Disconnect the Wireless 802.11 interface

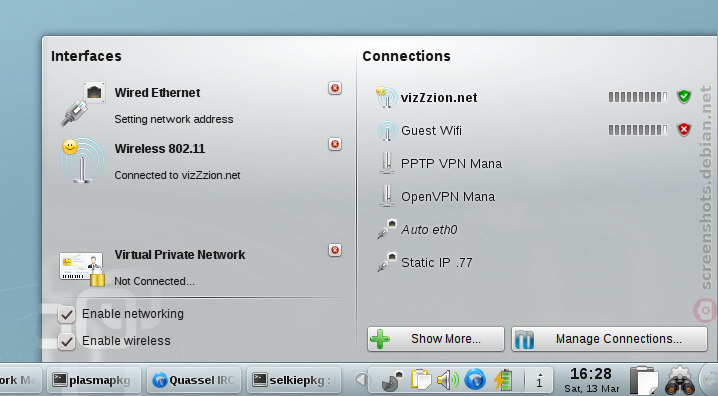pos(335,144)
